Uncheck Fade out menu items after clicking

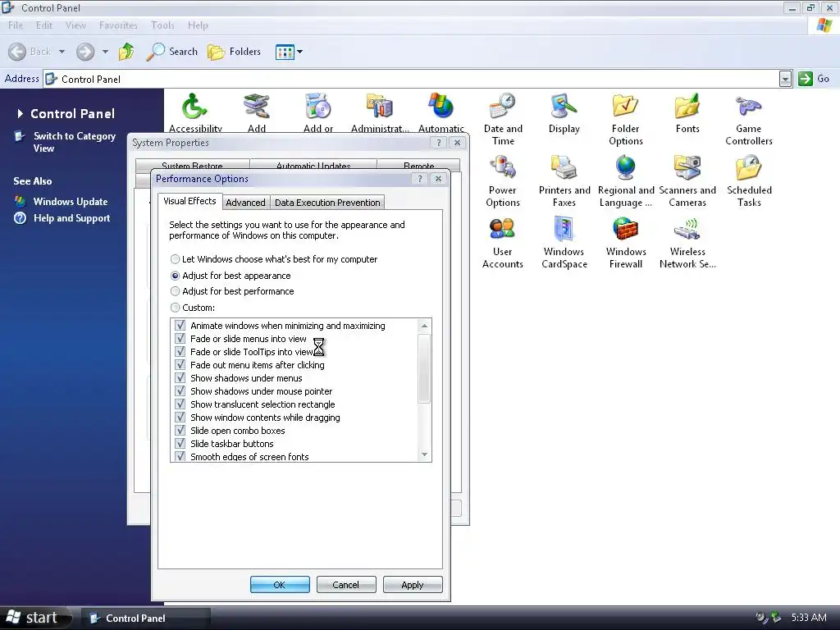(180, 365)
